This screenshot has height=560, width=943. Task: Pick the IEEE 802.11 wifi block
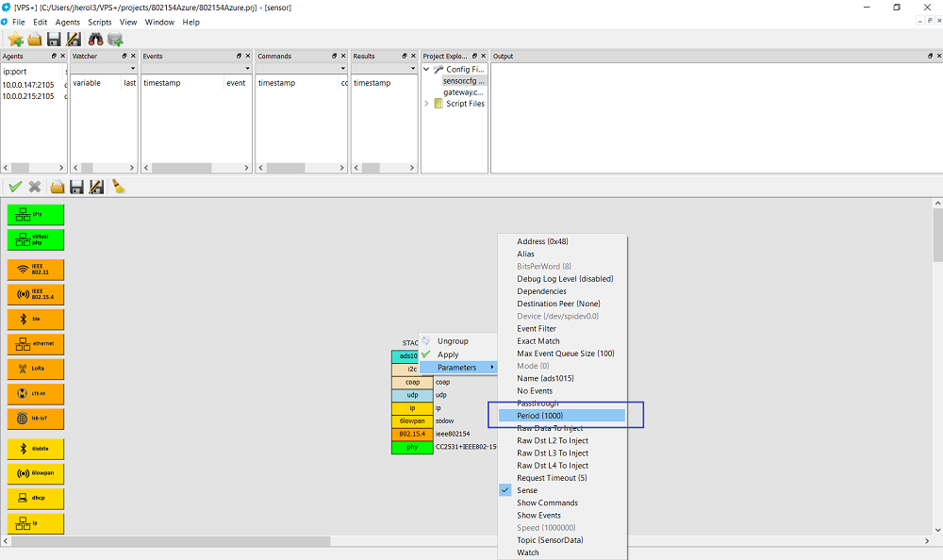(x=36, y=270)
